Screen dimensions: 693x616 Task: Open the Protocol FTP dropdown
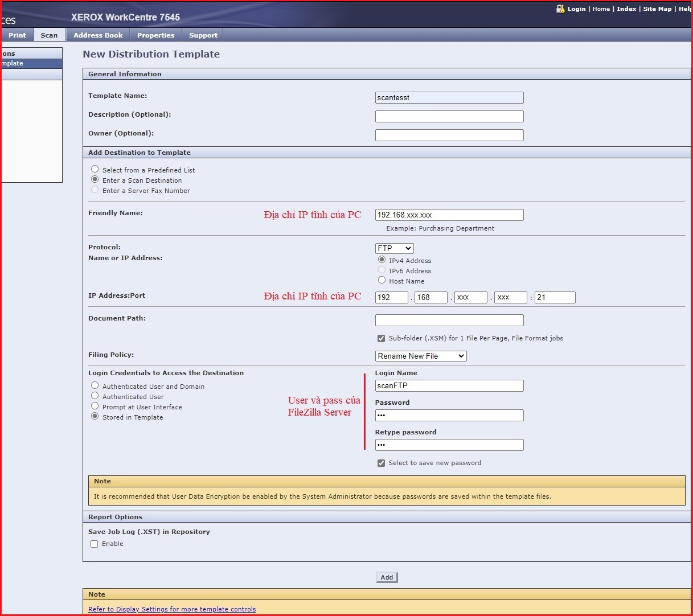(x=395, y=248)
